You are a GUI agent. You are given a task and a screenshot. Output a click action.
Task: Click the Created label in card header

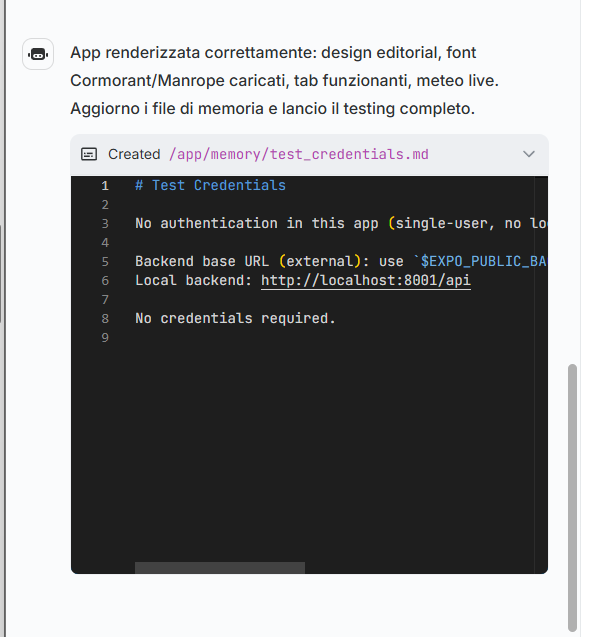tap(134, 154)
